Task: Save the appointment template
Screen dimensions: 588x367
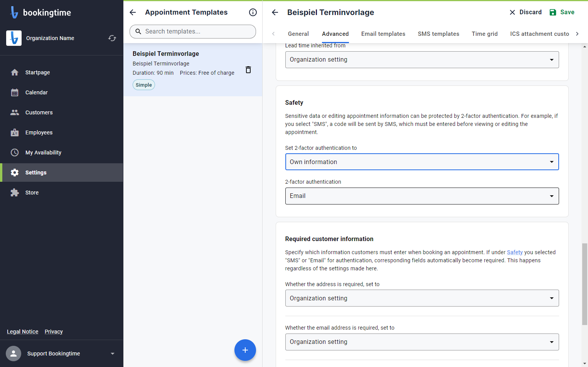Action: tap(562, 12)
